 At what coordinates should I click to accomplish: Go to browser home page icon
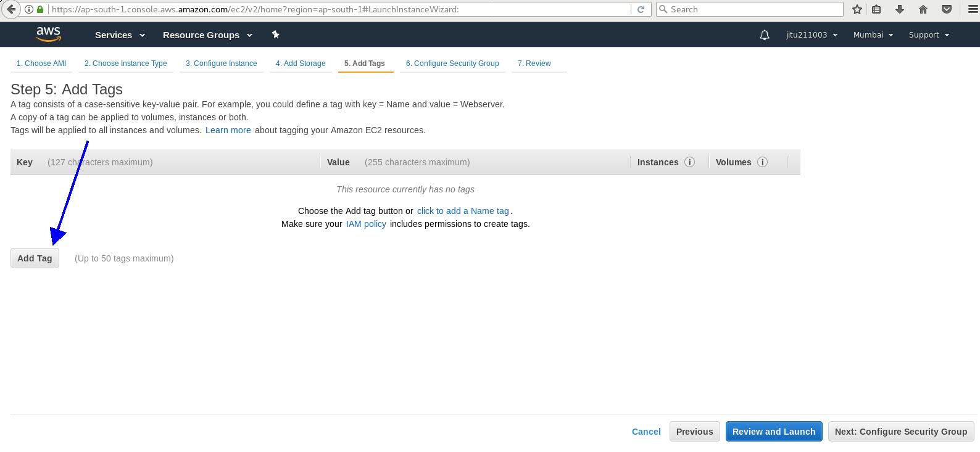[923, 9]
